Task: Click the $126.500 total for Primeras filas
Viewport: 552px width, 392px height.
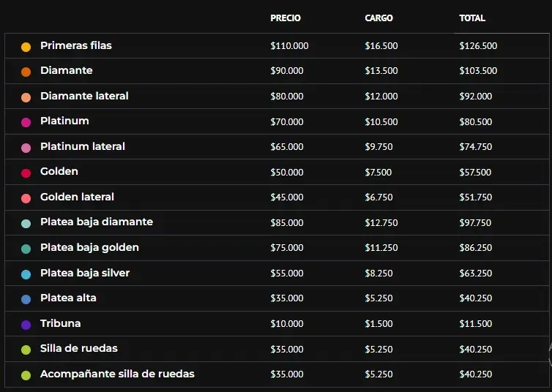Action: 478,45
